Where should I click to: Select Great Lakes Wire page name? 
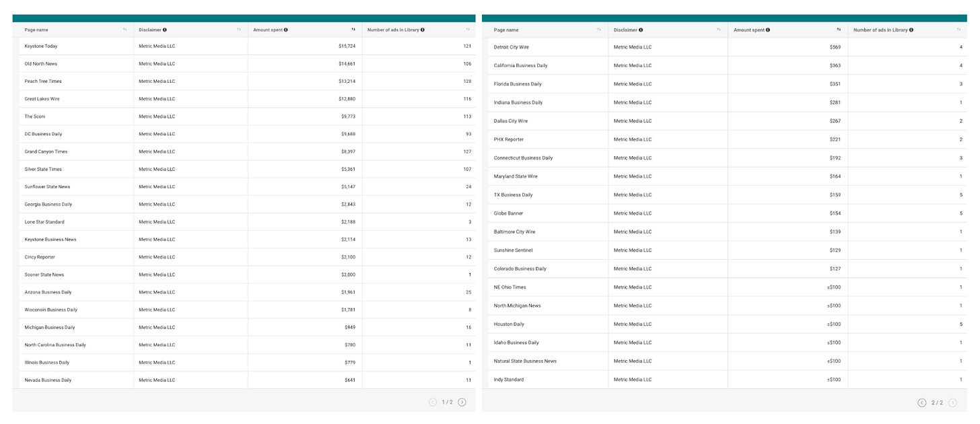tap(42, 99)
